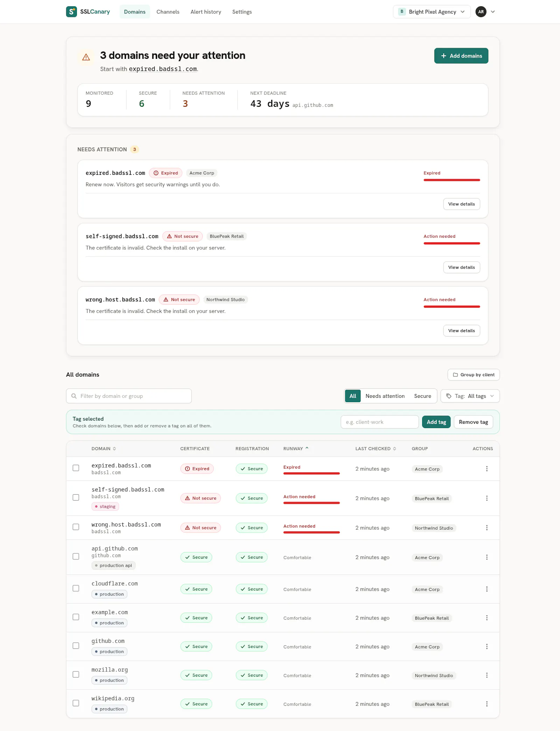Screen dimensions: 560x731
Task: Click the tag icon in Tag filter
Action: click(449, 396)
